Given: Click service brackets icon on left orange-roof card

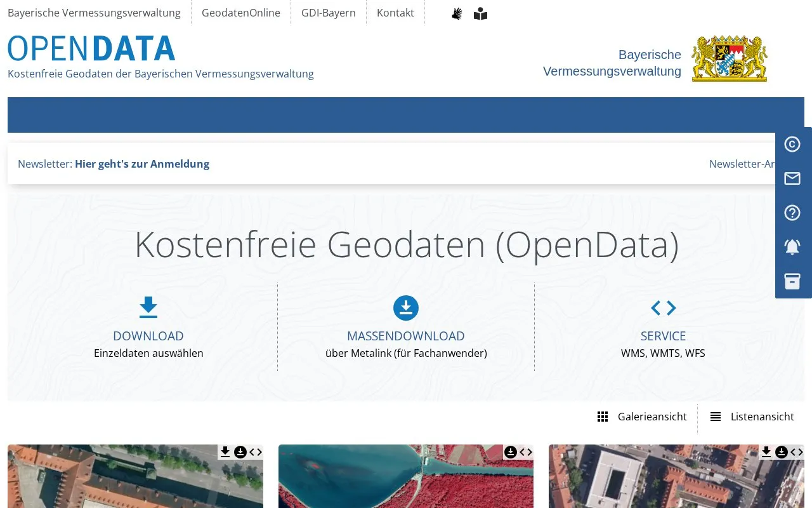Looking at the screenshot, I should pyautogui.click(x=256, y=452).
